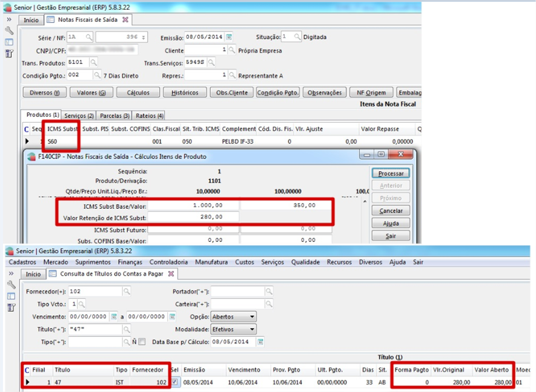This screenshot has width=536, height=392.
Task: Open calendar for first Vencimento date
Action: pyautogui.click(x=114, y=316)
